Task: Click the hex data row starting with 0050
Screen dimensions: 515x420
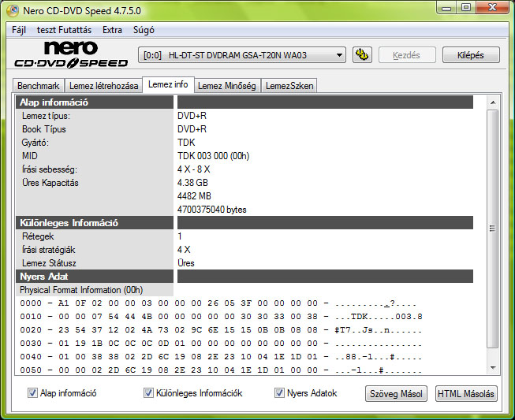Action: point(221,370)
